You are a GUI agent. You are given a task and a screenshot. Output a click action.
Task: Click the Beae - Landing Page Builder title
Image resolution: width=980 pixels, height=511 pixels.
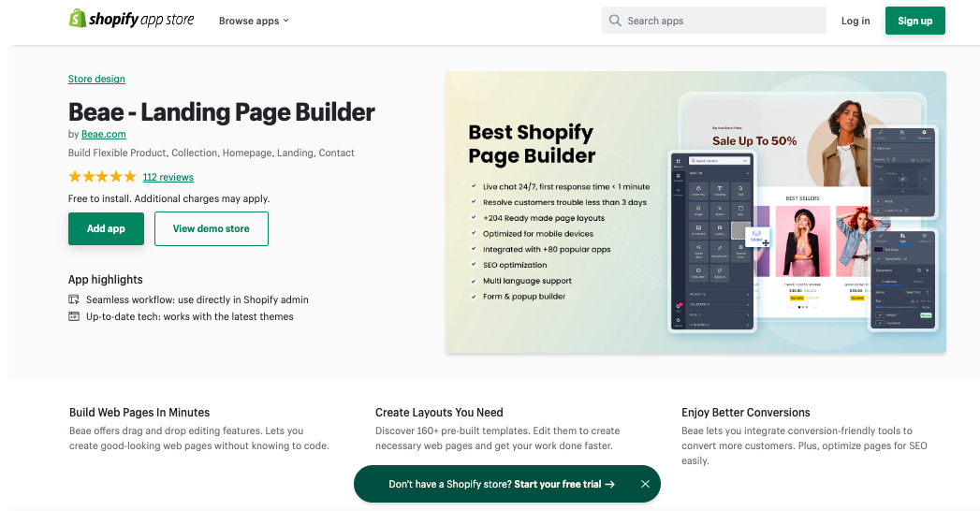click(x=221, y=112)
